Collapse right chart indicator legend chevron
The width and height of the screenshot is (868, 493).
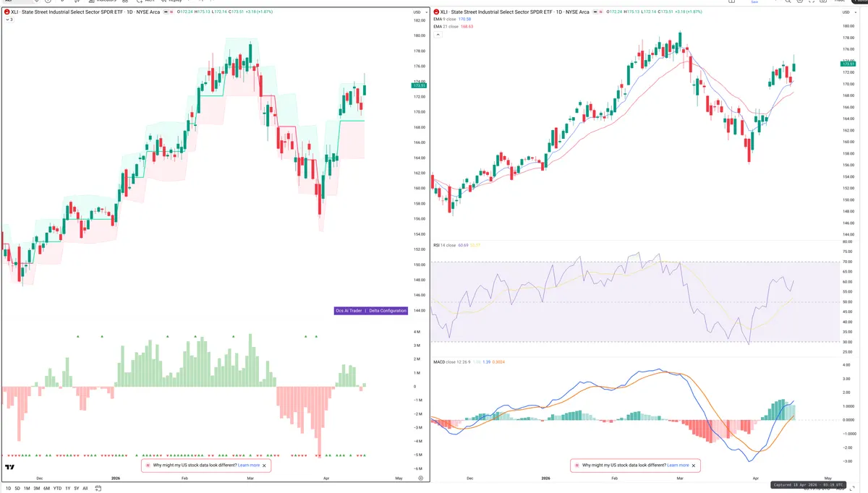[x=438, y=35]
